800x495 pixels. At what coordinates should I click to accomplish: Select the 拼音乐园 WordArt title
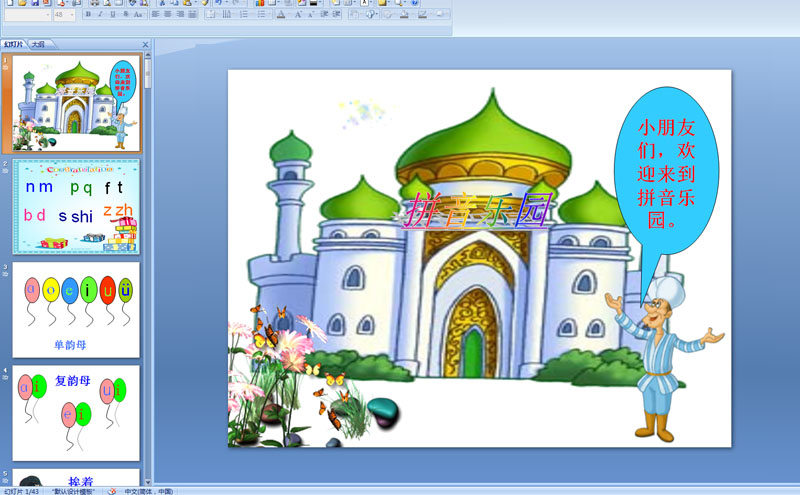click(x=477, y=210)
